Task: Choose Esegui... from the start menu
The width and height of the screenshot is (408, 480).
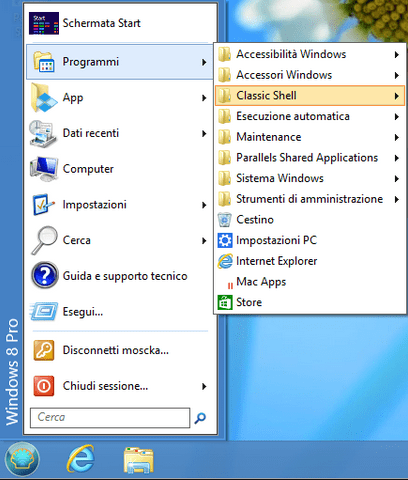Action: [120, 311]
